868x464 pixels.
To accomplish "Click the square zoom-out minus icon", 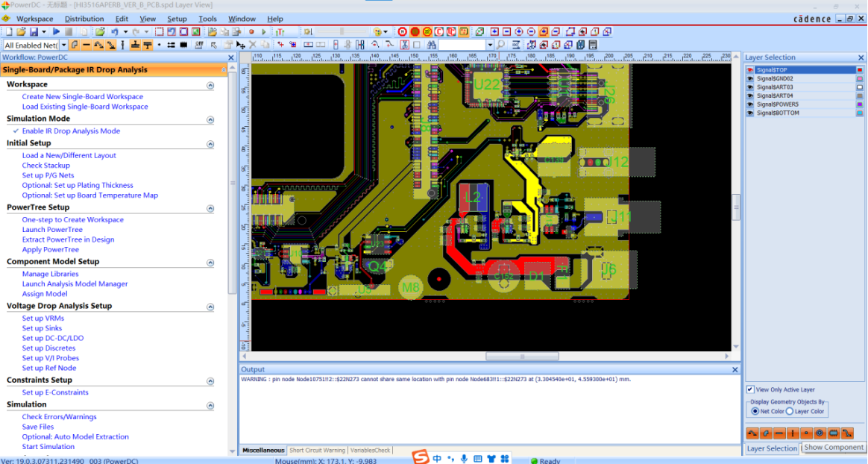I will coord(506,31).
